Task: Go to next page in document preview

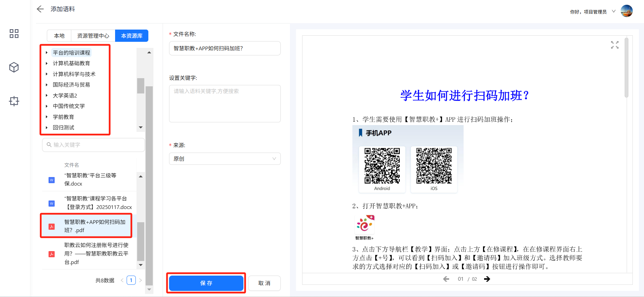Action: (x=487, y=279)
